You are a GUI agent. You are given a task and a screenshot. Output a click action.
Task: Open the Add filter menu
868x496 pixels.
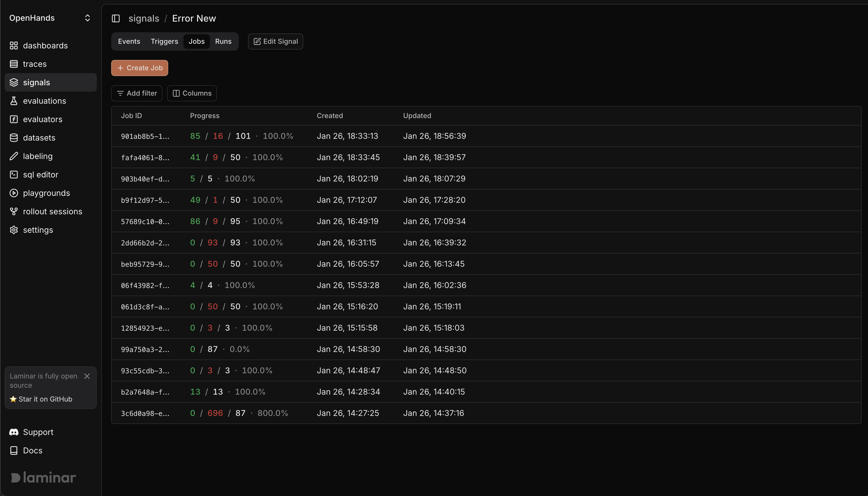point(137,93)
